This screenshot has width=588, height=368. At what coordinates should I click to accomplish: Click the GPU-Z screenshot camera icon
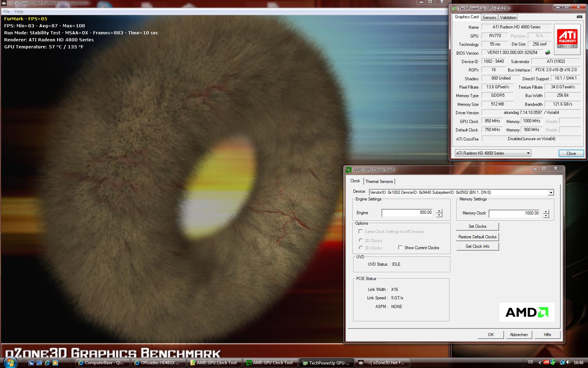point(580,16)
